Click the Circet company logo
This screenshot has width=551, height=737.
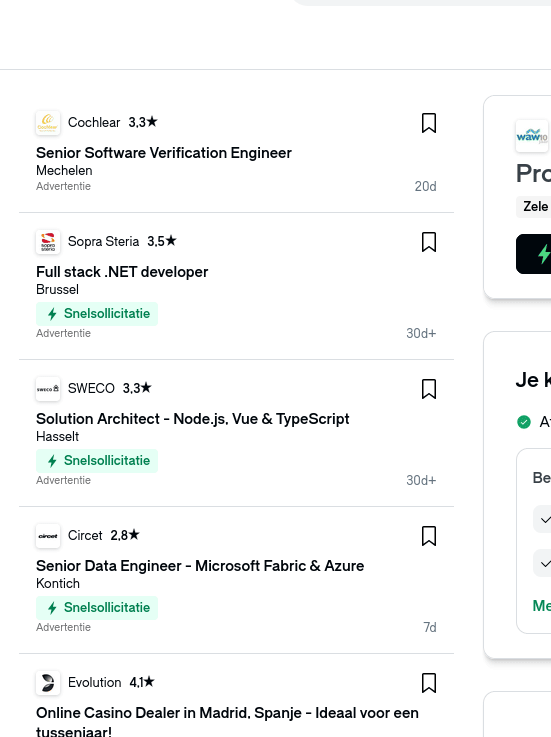[x=48, y=536]
